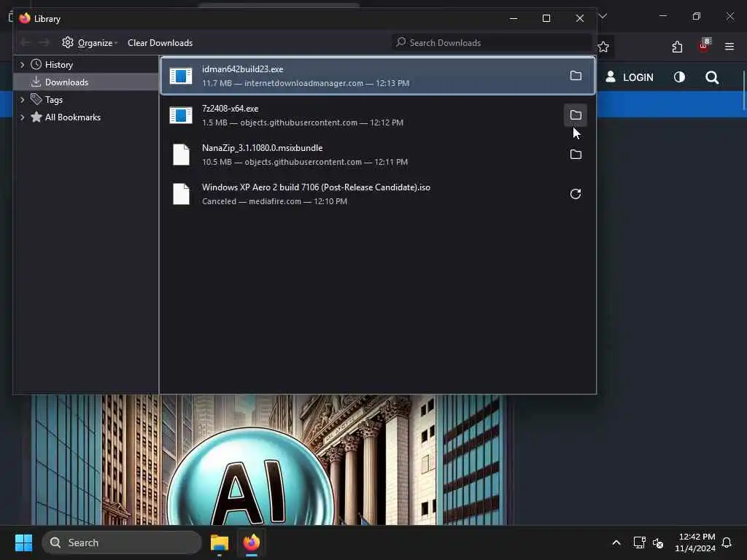Click the Firefox taskbar icon
The image size is (747, 560).
coord(252,542)
